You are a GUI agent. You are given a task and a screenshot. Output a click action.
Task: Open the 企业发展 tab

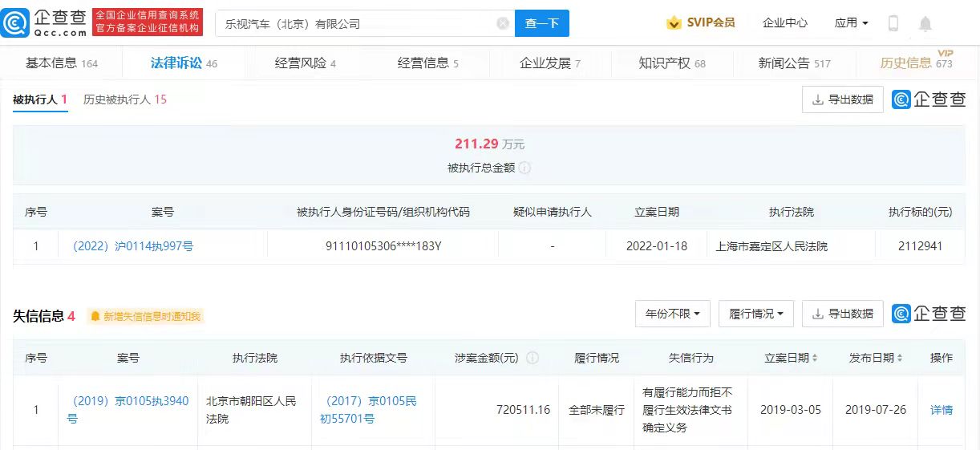pos(549,63)
